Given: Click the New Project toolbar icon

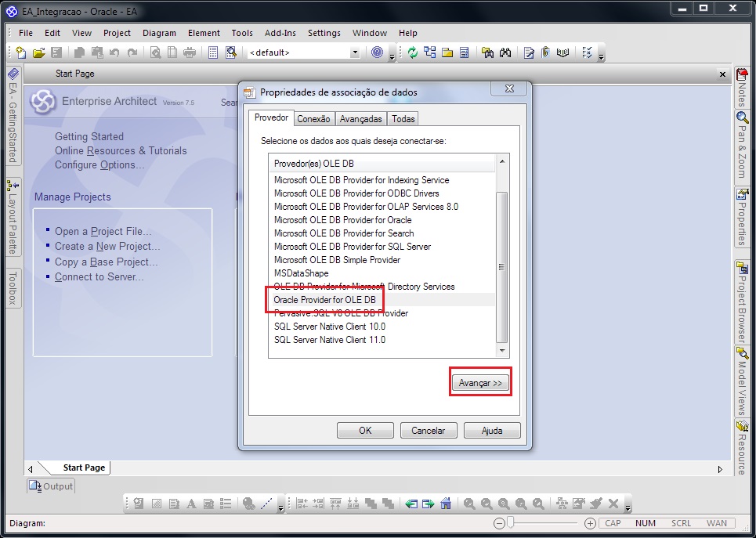Looking at the screenshot, I should 20,52.
